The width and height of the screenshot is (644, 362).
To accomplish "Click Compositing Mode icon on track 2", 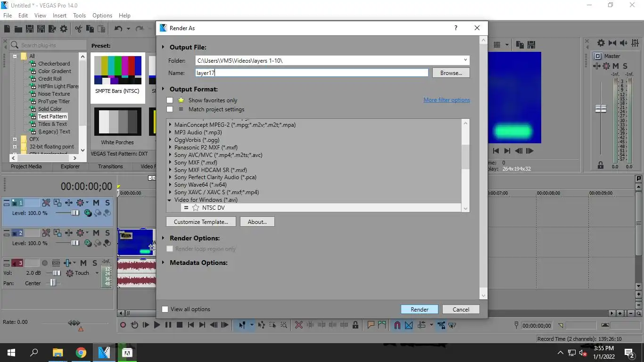I will click(x=88, y=243).
